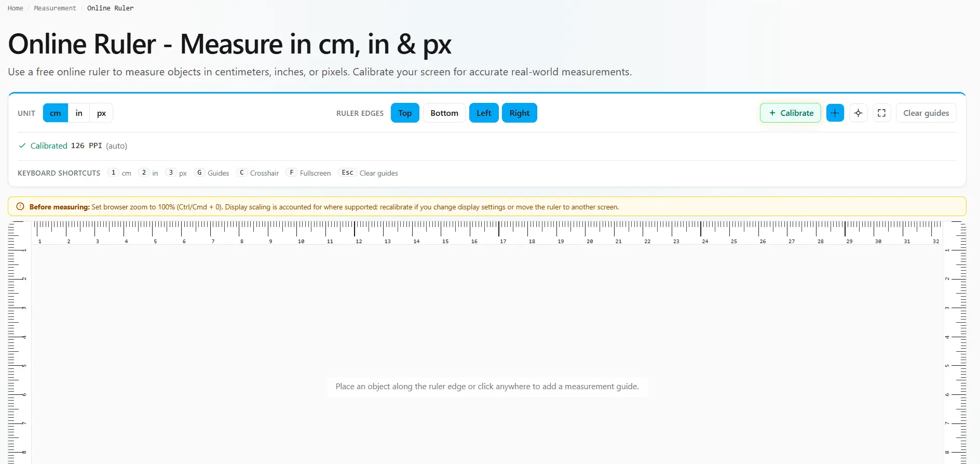This screenshot has height=464, width=980.
Task: Toggle the guides plus icon button
Action: click(x=835, y=113)
